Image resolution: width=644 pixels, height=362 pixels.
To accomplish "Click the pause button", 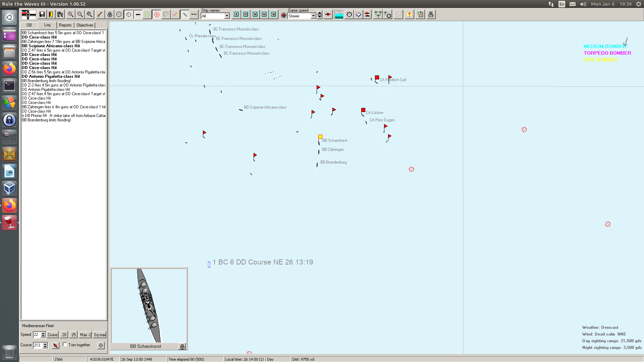I will tap(274, 14).
